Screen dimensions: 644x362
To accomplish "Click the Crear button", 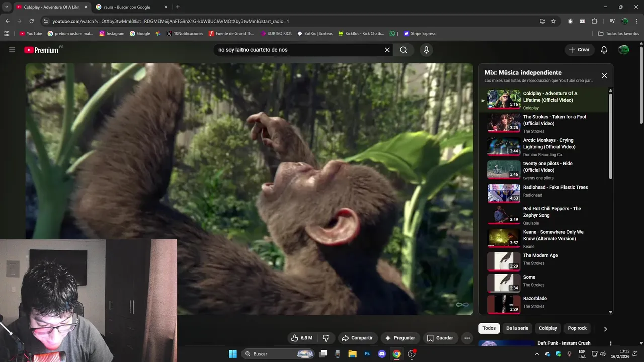I will tap(579, 50).
